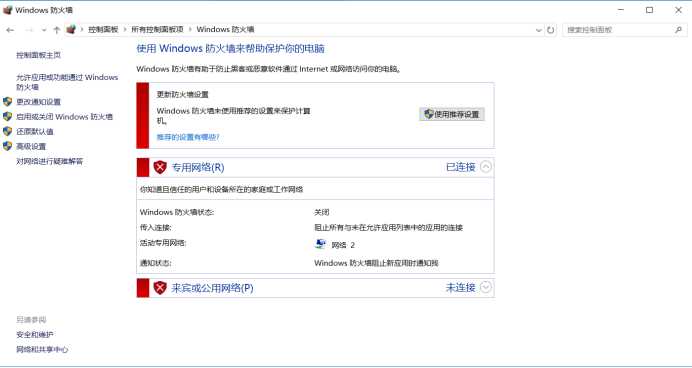
Task: Open 控制面板主页 link
Action: (38, 55)
